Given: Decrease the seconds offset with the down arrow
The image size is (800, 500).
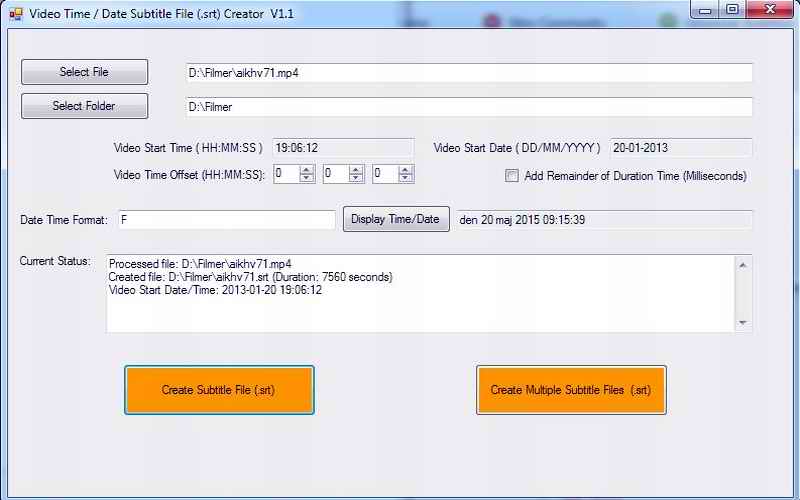Looking at the screenshot, I should [x=406, y=178].
